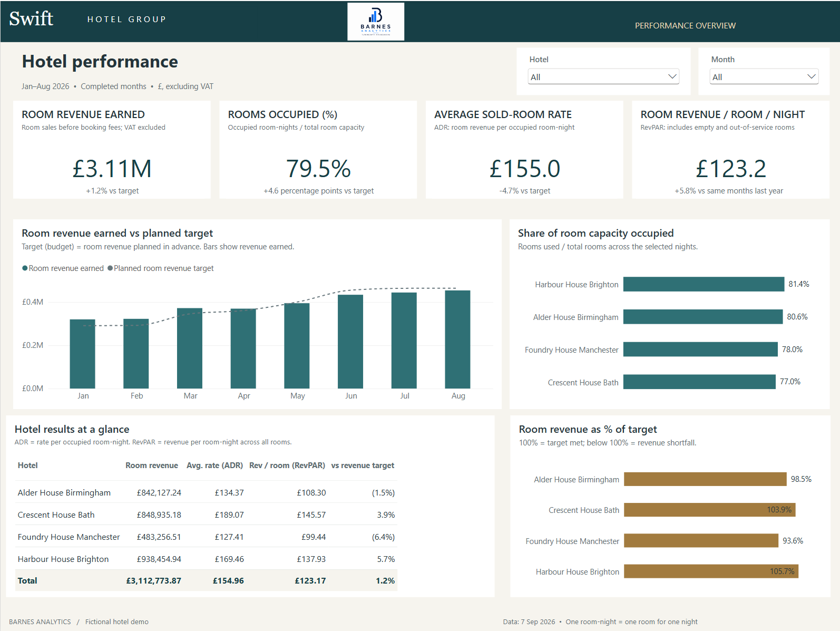Select the PERFORMANCE OVERVIEW header label
840x631 pixels.
(685, 26)
